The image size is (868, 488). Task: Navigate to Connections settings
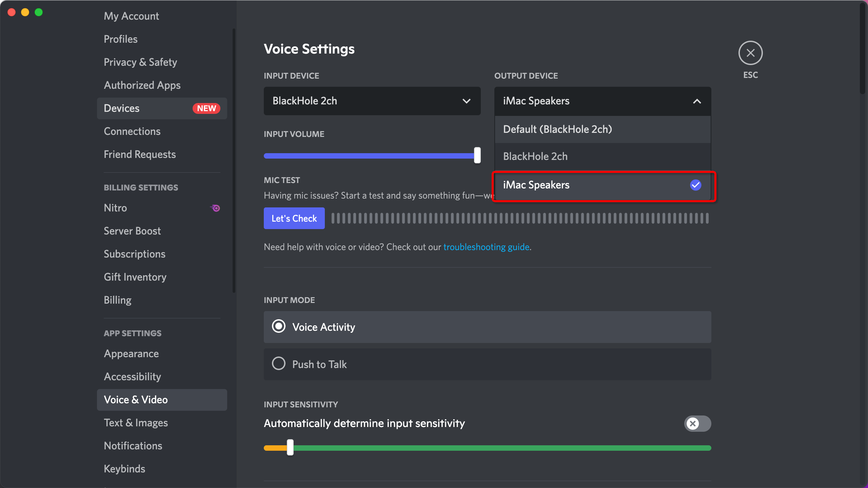[132, 131]
